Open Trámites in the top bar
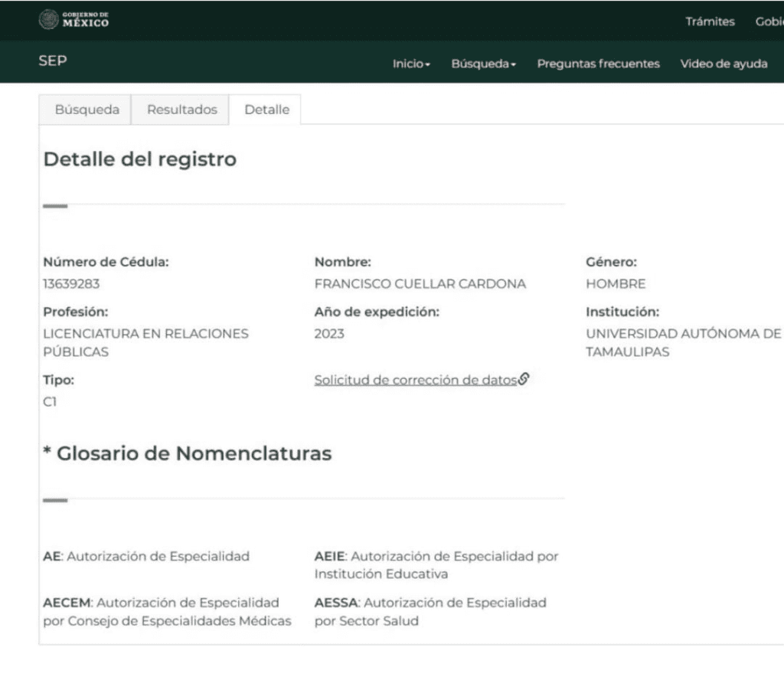This screenshot has height=683, width=784. [710, 21]
